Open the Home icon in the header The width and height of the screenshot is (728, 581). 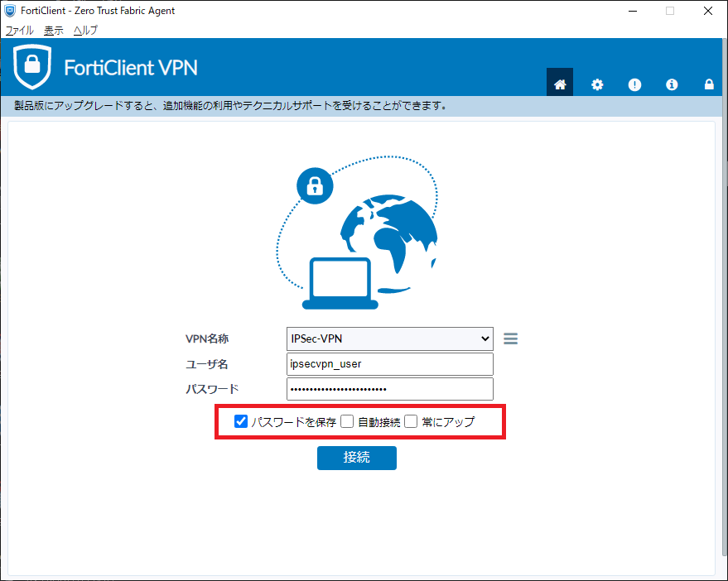[x=560, y=83]
